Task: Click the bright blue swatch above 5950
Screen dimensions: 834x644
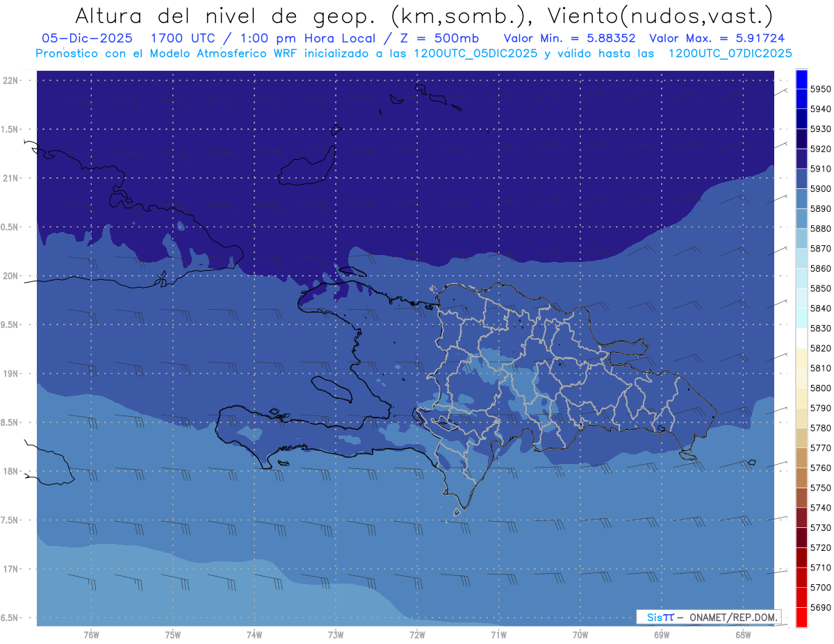Action: click(801, 79)
